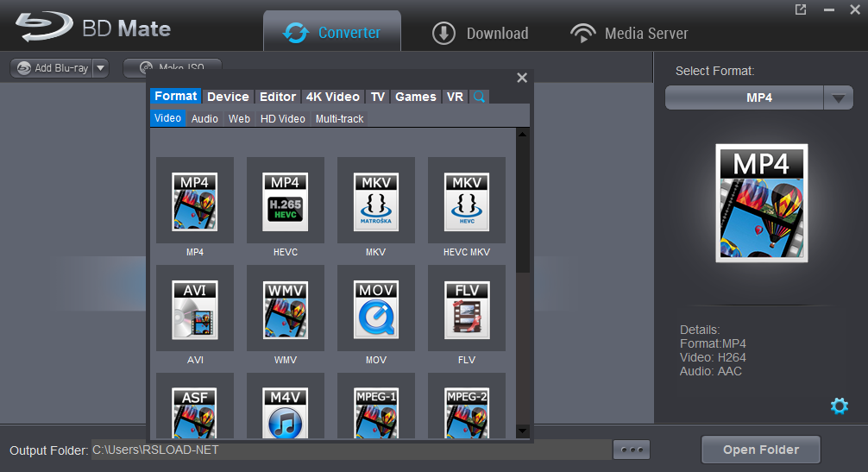Select the WMV format icon

[x=286, y=308]
